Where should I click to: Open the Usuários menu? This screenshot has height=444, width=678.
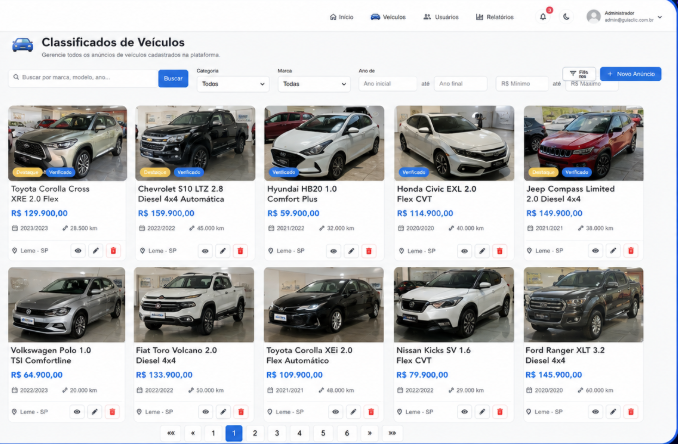441,17
